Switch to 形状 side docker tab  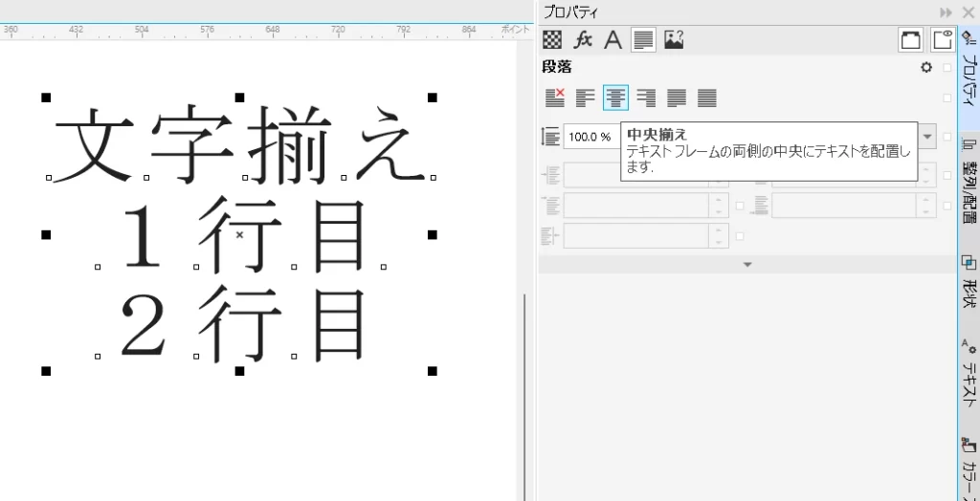coord(969,282)
